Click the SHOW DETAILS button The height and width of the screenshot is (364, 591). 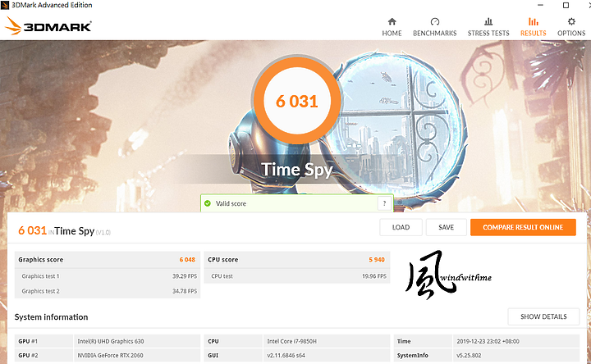pos(543,316)
